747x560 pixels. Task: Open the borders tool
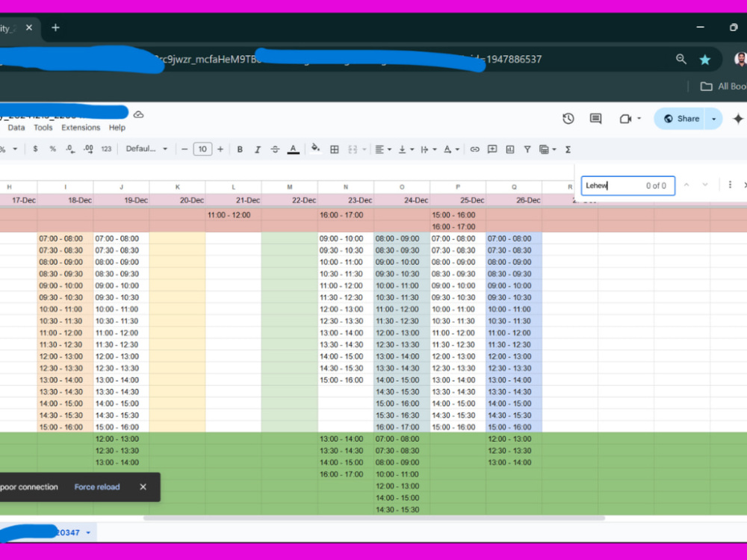[335, 149]
